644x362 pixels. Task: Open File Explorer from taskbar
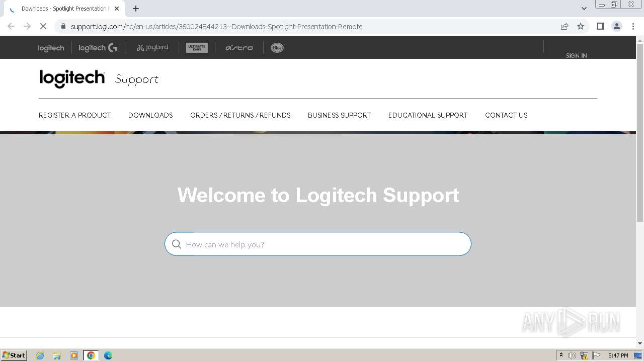(x=57, y=355)
